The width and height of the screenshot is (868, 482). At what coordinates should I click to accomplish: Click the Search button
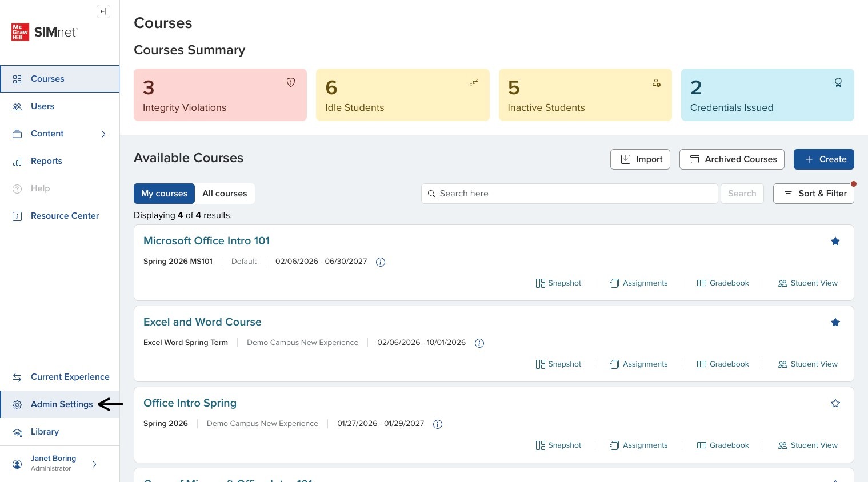tap(742, 194)
